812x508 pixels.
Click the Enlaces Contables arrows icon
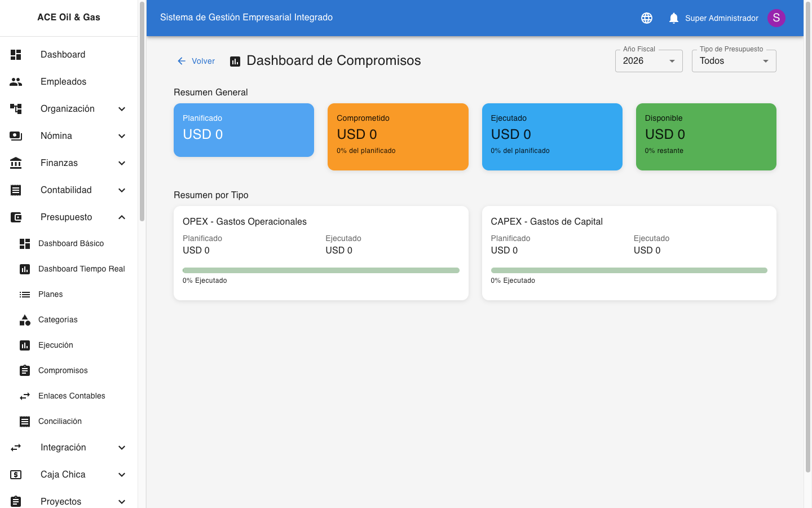pyautogui.click(x=24, y=396)
